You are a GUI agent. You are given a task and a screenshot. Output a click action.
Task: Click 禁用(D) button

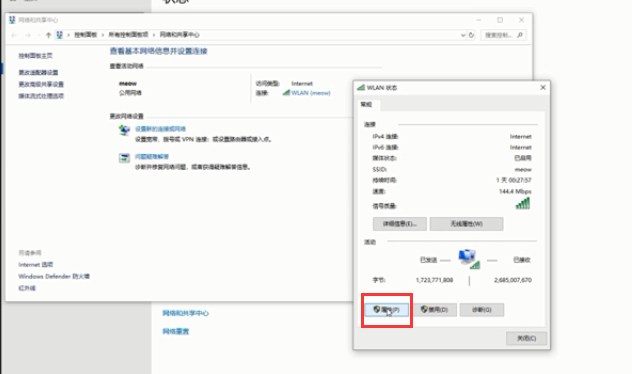tap(434, 310)
